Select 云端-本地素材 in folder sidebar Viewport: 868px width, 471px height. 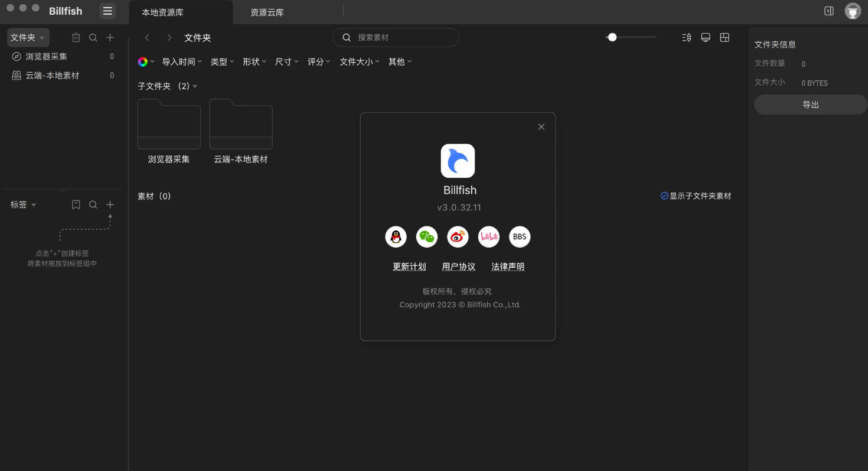63,76
